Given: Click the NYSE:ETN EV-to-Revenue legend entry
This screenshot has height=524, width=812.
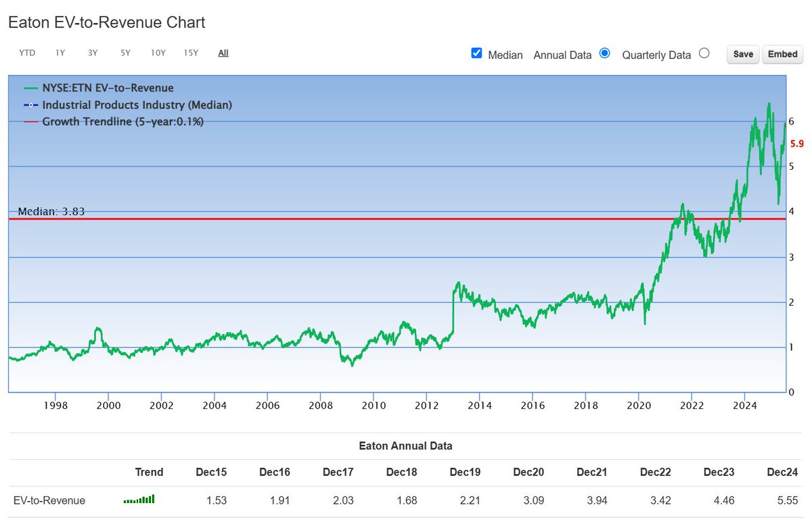Looking at the screenshot, I should [108, 88].
